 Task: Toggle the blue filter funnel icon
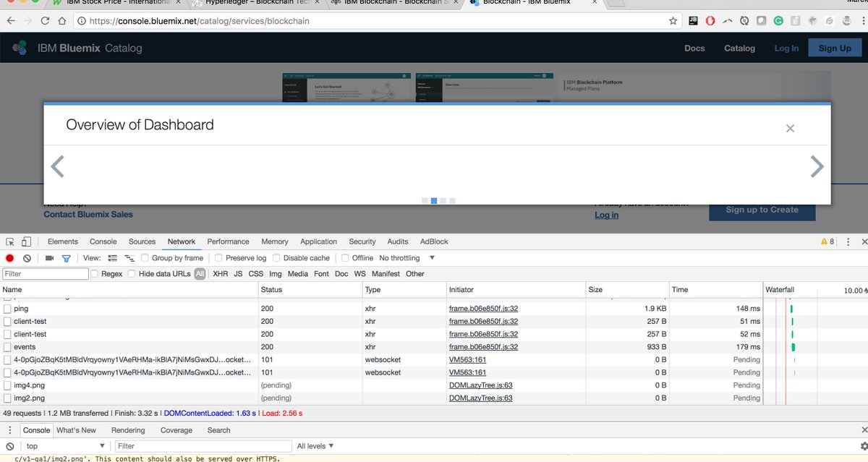(x=66, y=258)
